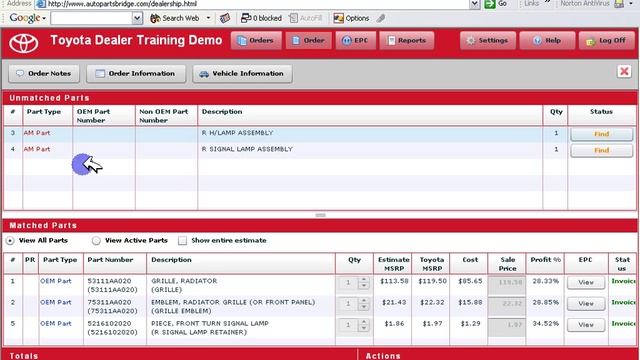Click the 34.52% profit value
The width and height of the screenshot is (640, 360).
[x=545, y=324]
